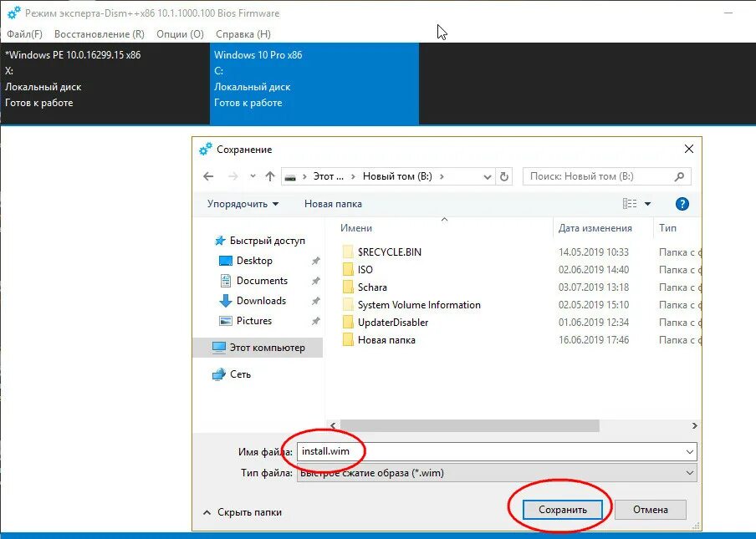Viewport: 756px width, 539px height.
Task: Select System Volume Information folder icon
Action: (x=348, y=304)
